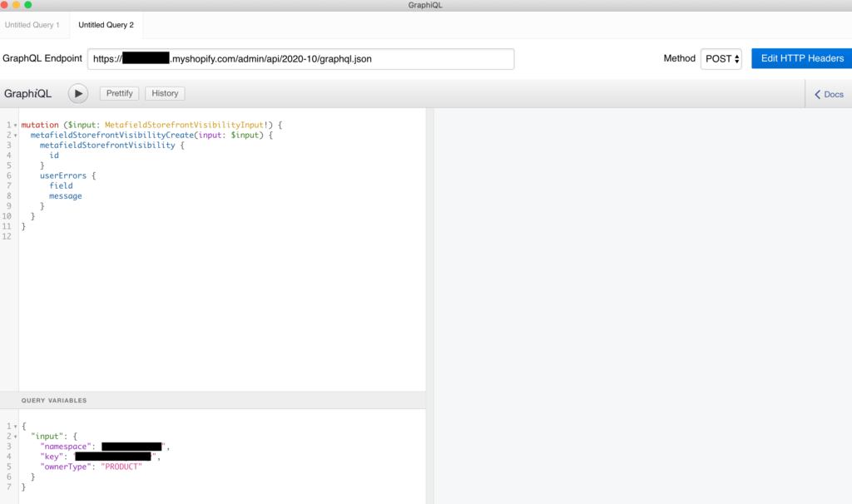852x504 pixels.
Task: Click 'MetafieldStorefrontVisibilityInput' type name
Action: tap(184, 125)
